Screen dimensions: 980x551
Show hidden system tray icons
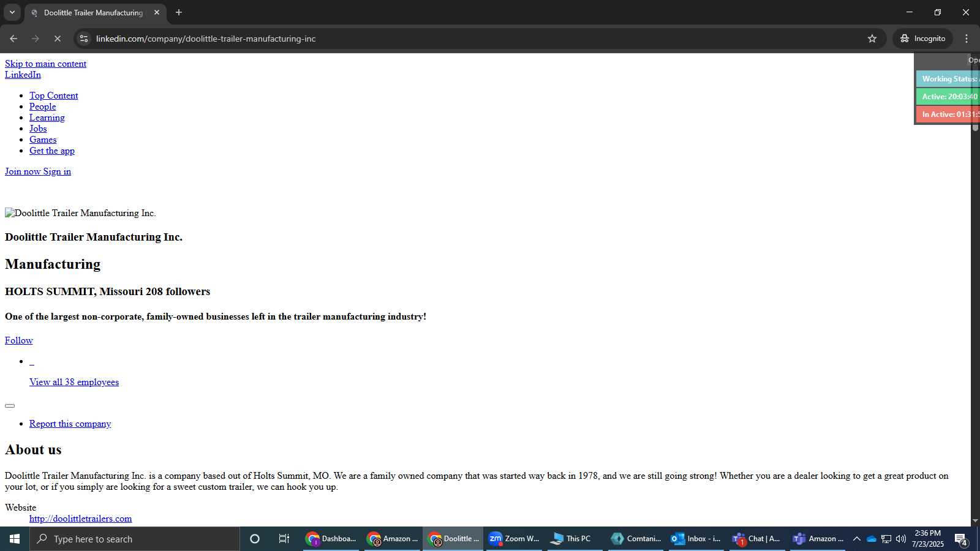click(x=856, y=539)
